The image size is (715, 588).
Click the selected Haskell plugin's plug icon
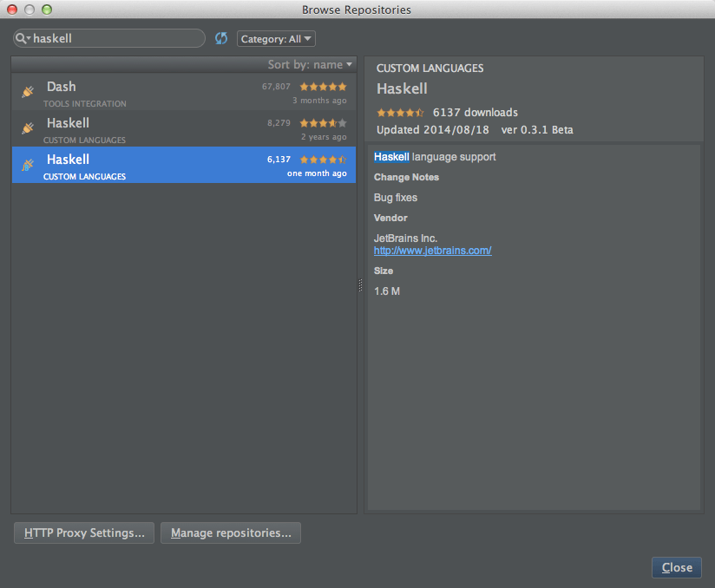(x=28, y=164)
